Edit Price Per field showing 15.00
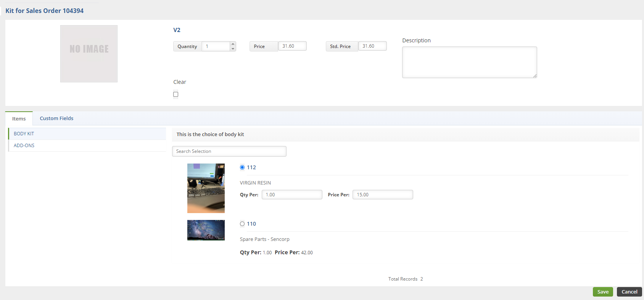The width and height of the screenshot is (644, 300). point(383,195)
